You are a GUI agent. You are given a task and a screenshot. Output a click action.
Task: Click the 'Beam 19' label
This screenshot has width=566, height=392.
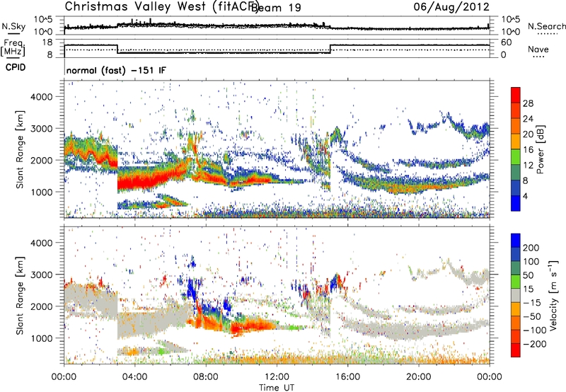276,8
